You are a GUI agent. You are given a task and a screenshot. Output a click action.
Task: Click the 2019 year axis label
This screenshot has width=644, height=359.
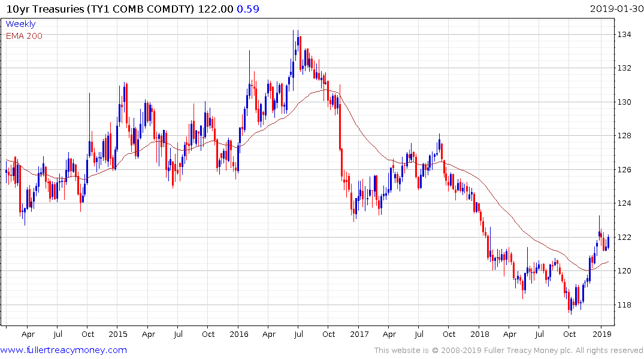coord(601,334)
